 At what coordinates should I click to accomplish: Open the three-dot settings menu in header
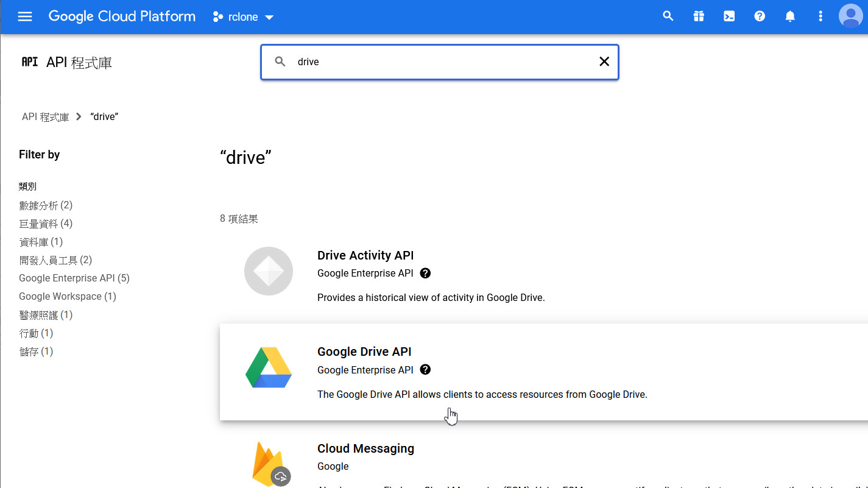tap(820, 16)
